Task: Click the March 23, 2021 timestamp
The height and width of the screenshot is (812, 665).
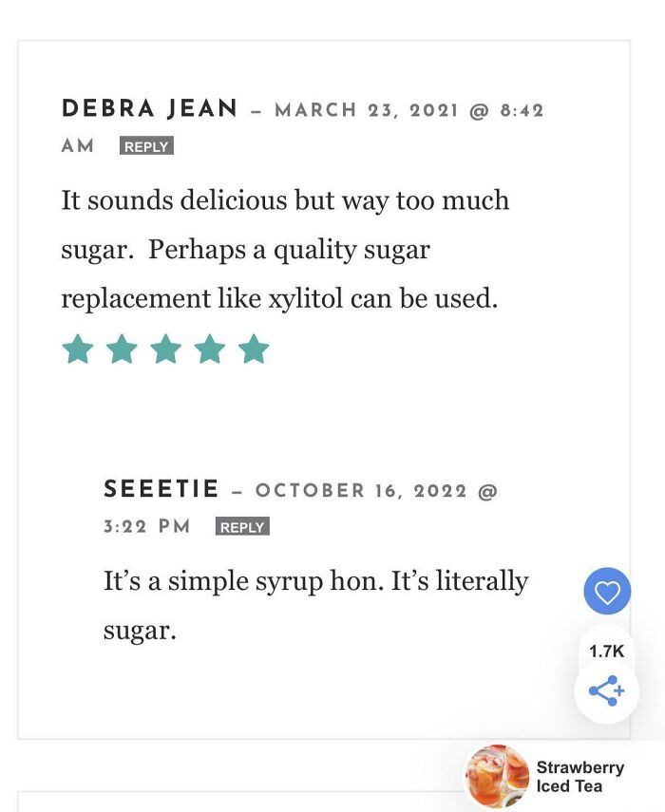Action: point(410,109)
